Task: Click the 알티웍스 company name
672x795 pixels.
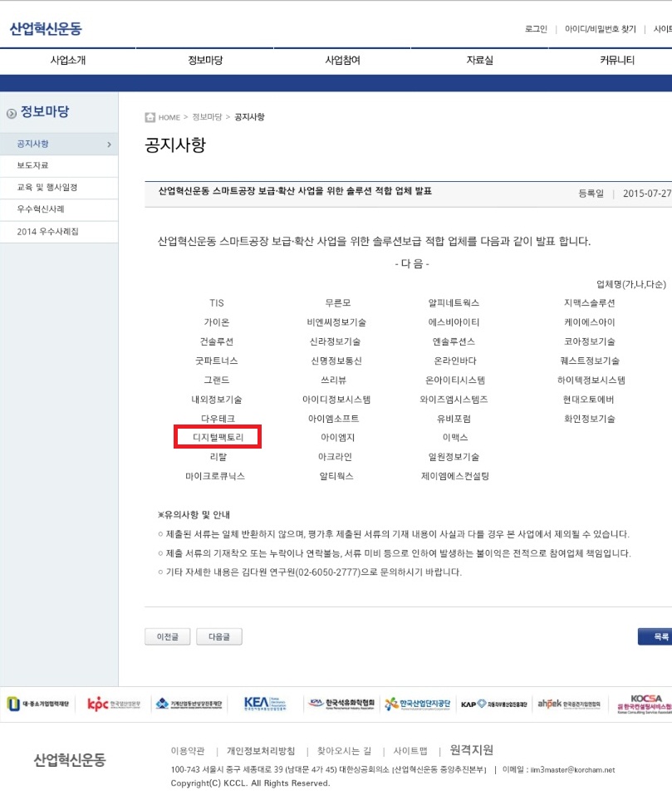Action: [x=336, y=476]
